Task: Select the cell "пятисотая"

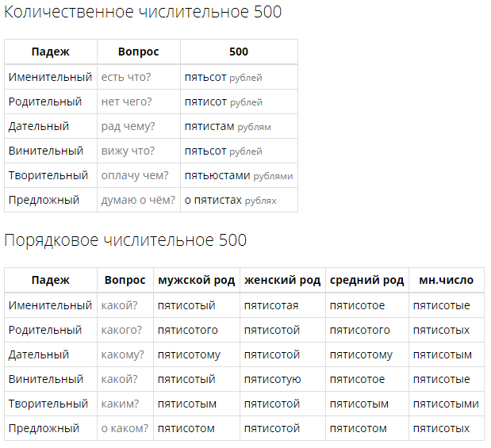Action: 282,305
